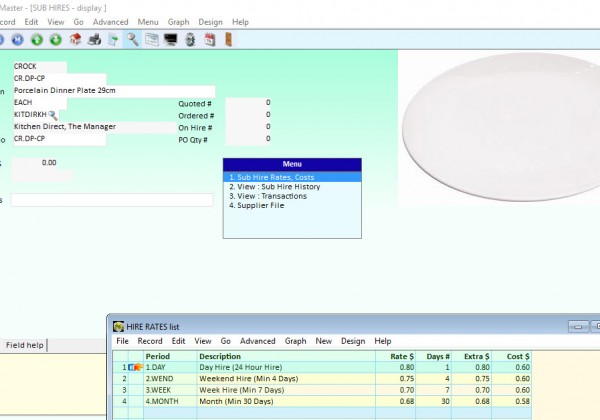Image resolution: width=600 pixels, height=420 pixels.
Task: Open File menu in HIRE RATES list
Action: [x=122, y=341]
